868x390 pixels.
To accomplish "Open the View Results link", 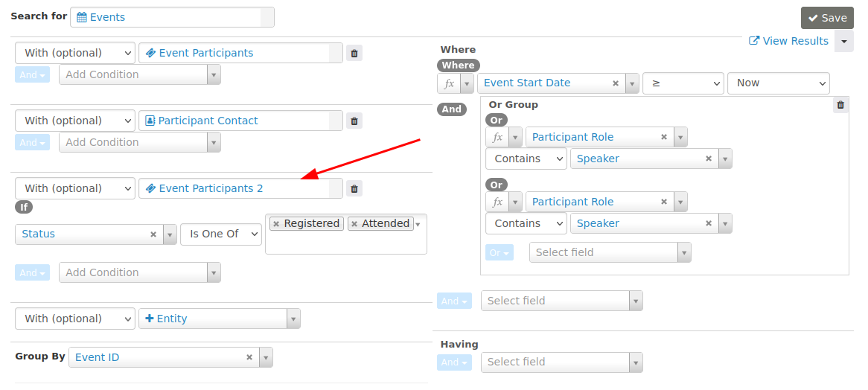I will pos(789,41).
